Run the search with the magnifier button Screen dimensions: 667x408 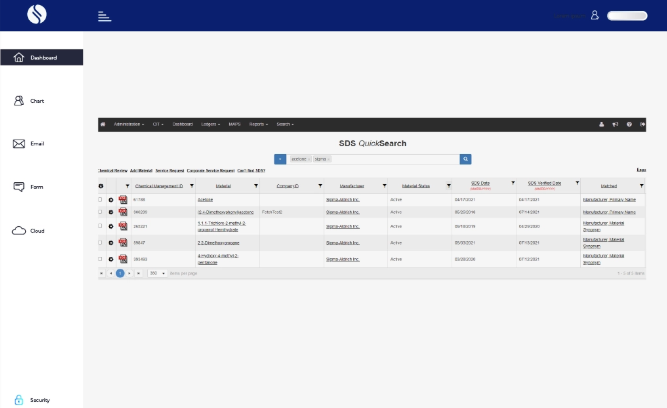pos(465,159)
